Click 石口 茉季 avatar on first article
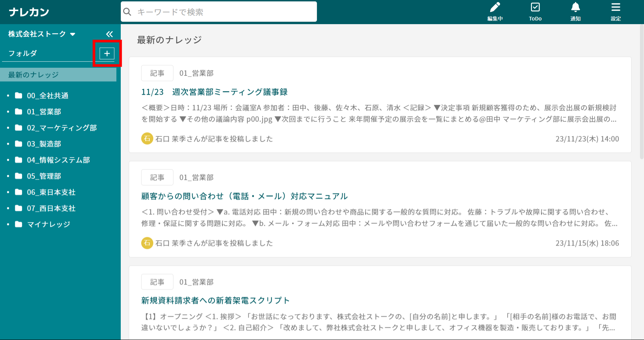This screenshot has width=644, height=340. [147, 139]
